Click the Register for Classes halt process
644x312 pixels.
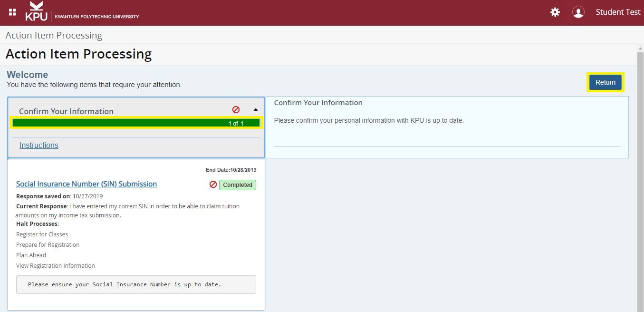pos(42,234)
